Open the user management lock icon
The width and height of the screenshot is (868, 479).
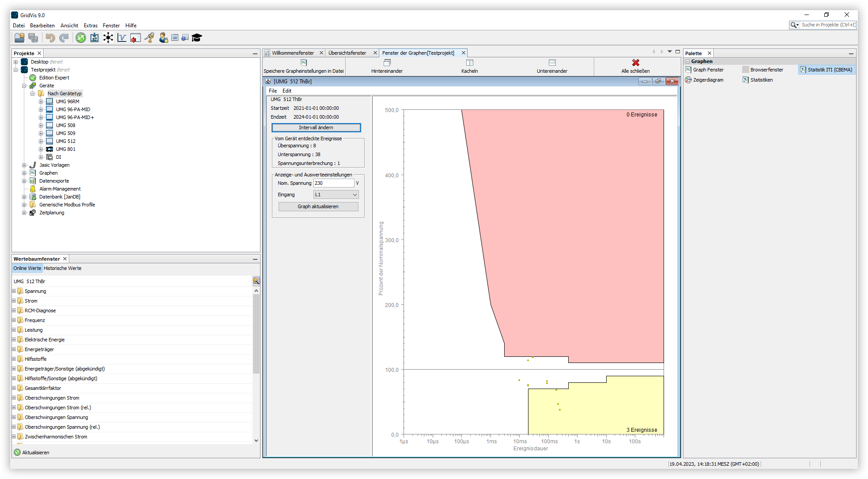[x=163, y=38]
